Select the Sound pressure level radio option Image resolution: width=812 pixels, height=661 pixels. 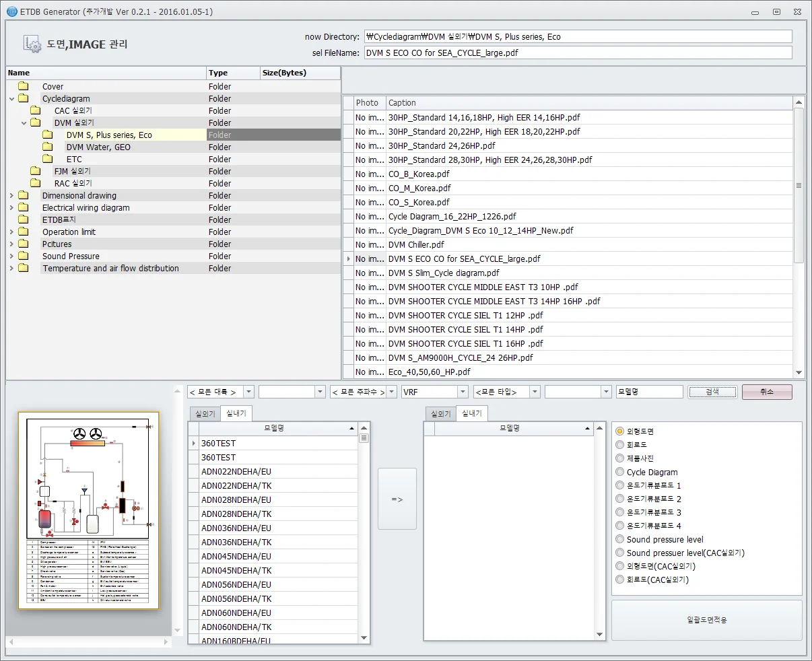(620, 539)
